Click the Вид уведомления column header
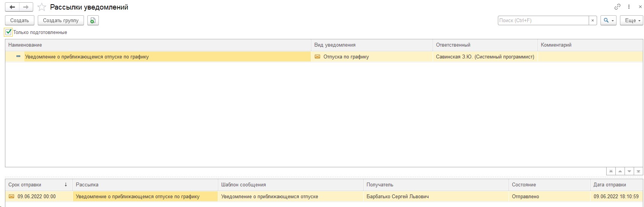Image resolution: width=644 pixels, height=207 pixels. pyautogui.click(x=372, y=45)
